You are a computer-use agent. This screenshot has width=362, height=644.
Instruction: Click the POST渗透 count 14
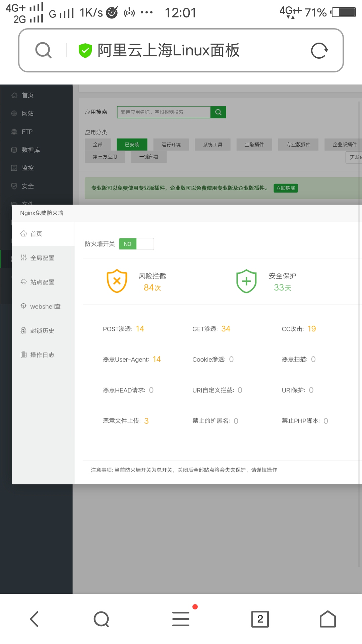click(140, 329)
